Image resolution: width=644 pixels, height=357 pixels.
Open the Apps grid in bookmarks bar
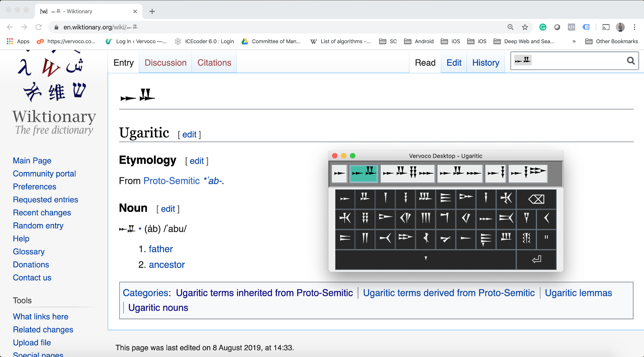click(x=18, y=41)
